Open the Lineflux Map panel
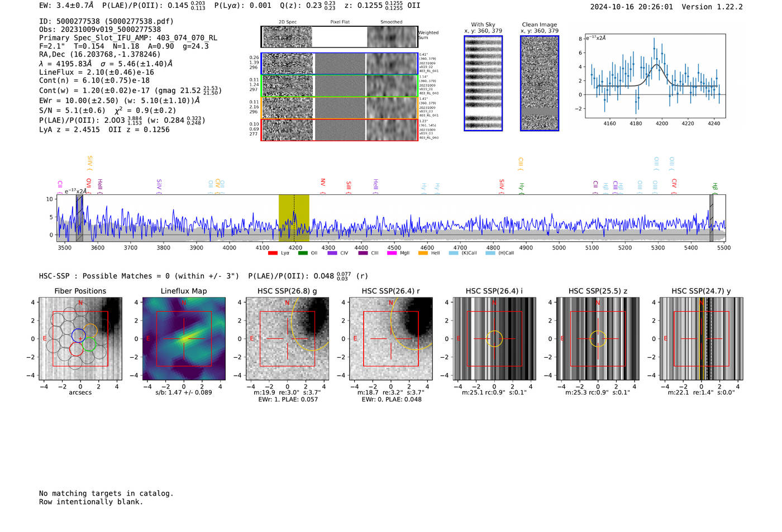Screen dimensions: 782x532 pos(184,338)
